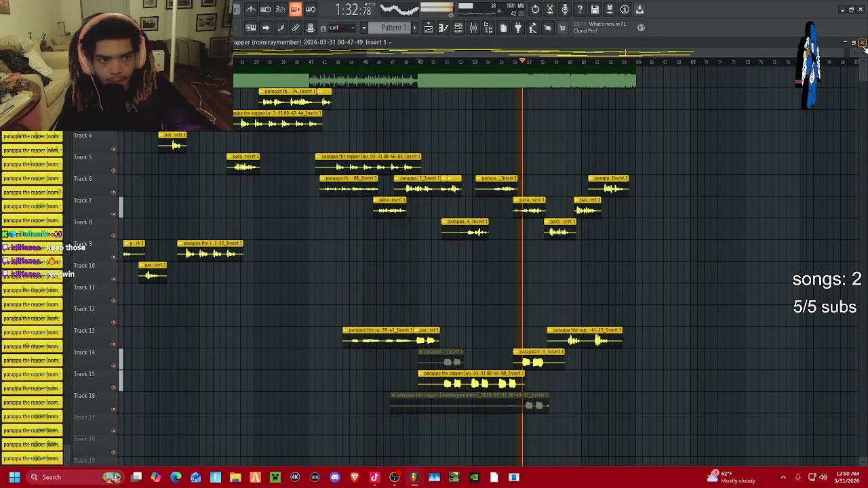Click the save new version icon
The image size is (868, 488).
click(610, 9)
